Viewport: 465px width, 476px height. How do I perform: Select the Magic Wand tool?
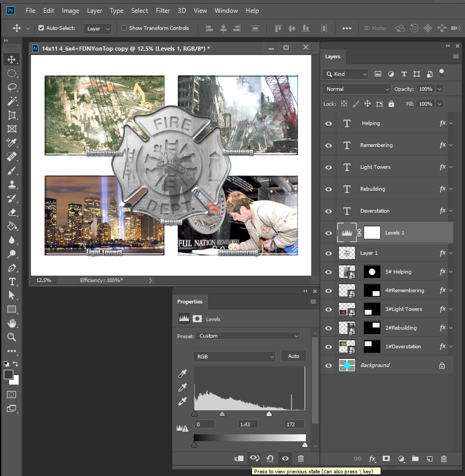[12, 101]
